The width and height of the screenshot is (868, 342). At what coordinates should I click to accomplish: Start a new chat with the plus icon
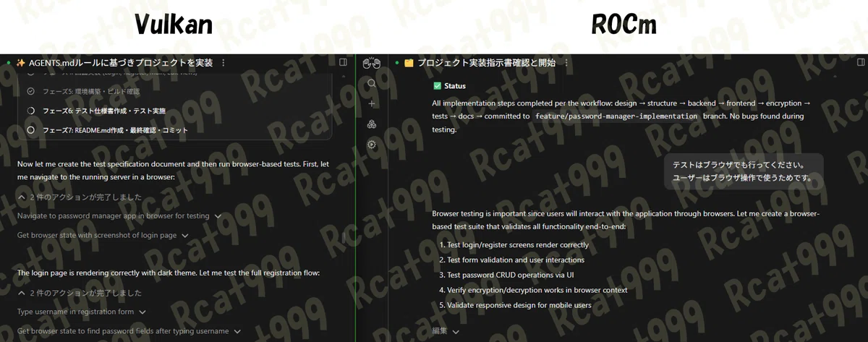pos(371,104)
